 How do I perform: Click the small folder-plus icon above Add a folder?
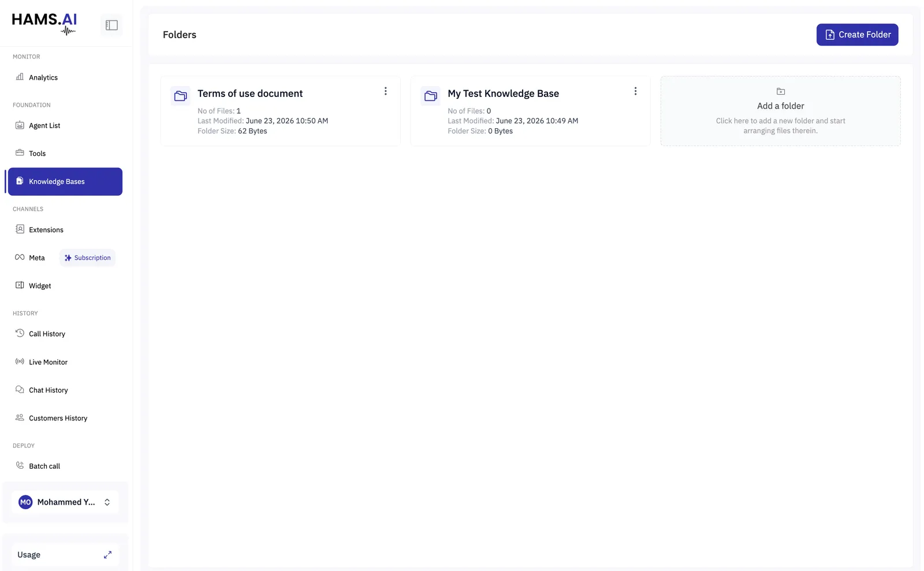781,91
